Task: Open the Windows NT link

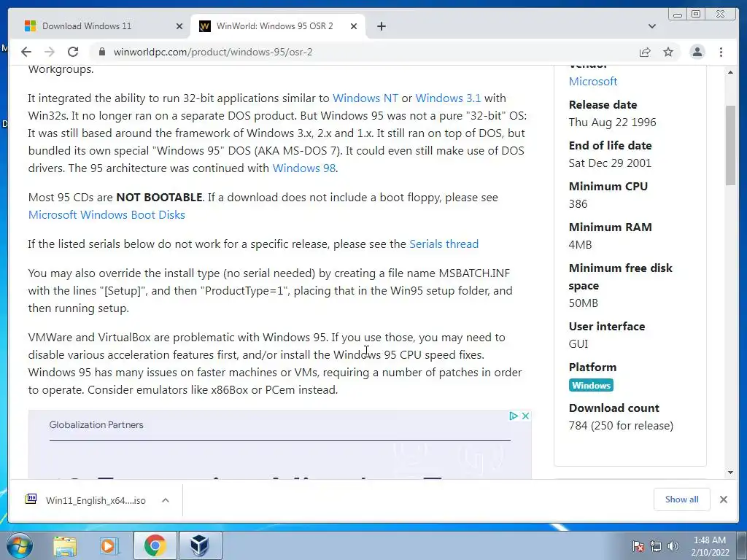Action: click(x=365, y=98)
